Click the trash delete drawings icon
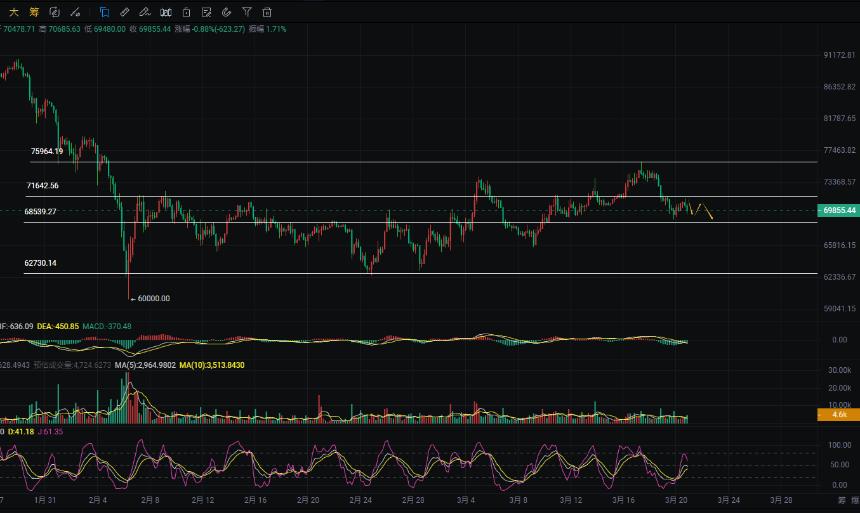This screenshot has height=513, width=860. point(267,12)
